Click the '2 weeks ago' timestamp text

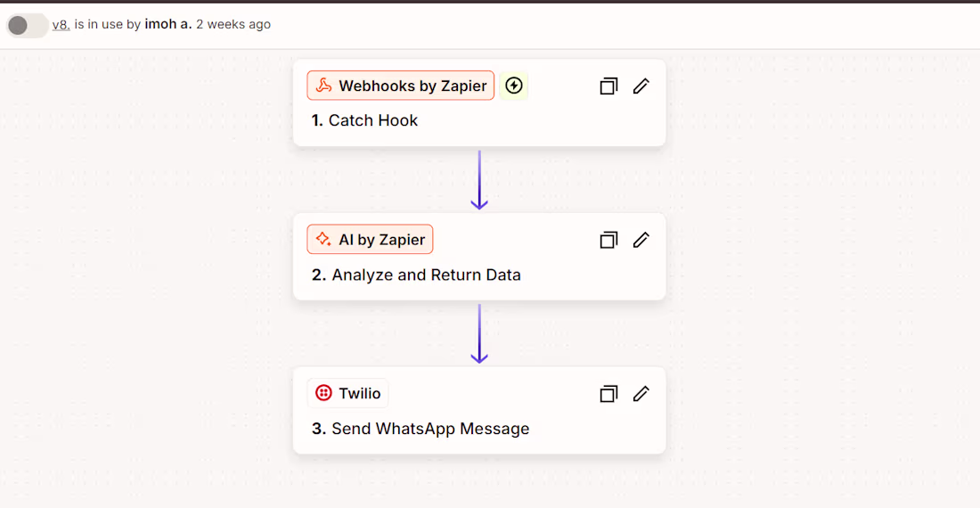click(x=233, y=24)
